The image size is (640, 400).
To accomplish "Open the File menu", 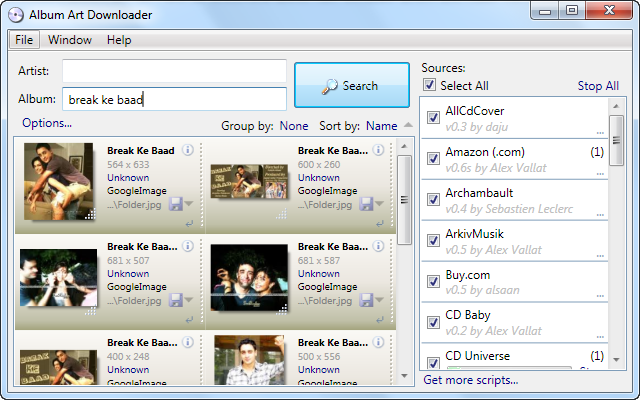I will (24, 40).
